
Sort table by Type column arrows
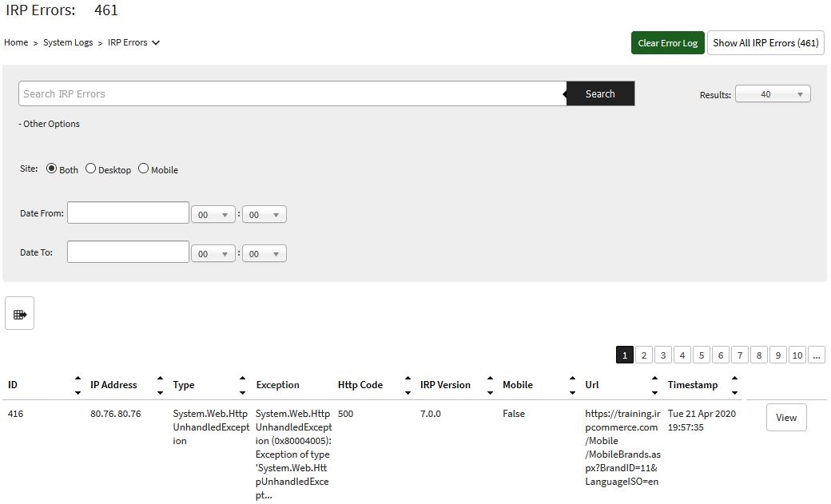pyautogui.click(x=242, y=385)
